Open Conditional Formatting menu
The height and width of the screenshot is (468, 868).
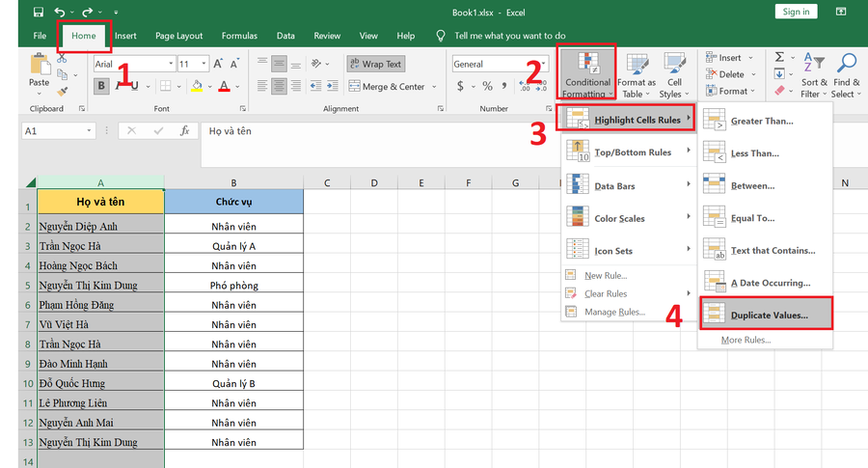coord(586,74)
